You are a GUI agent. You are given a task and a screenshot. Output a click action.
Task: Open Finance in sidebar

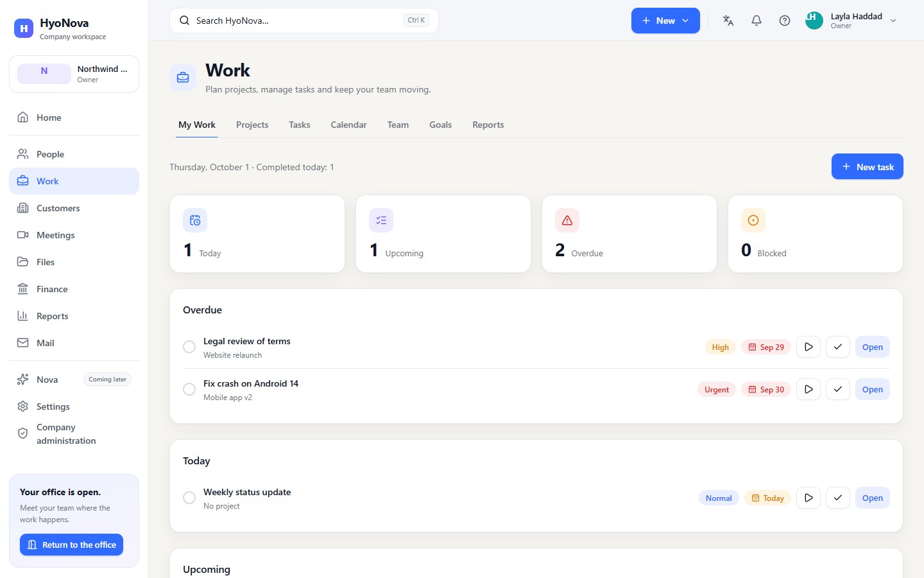coord(74,289)
